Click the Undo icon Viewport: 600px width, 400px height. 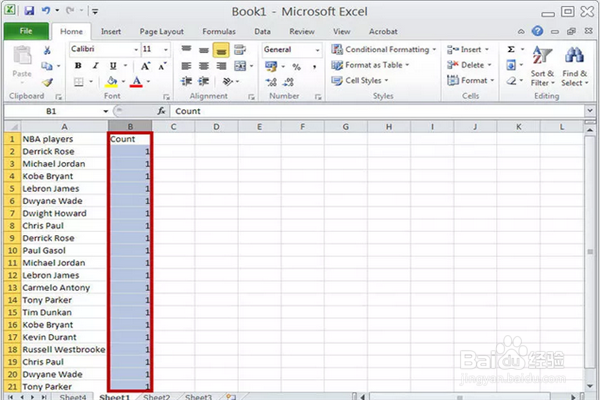tap(46, 10)
